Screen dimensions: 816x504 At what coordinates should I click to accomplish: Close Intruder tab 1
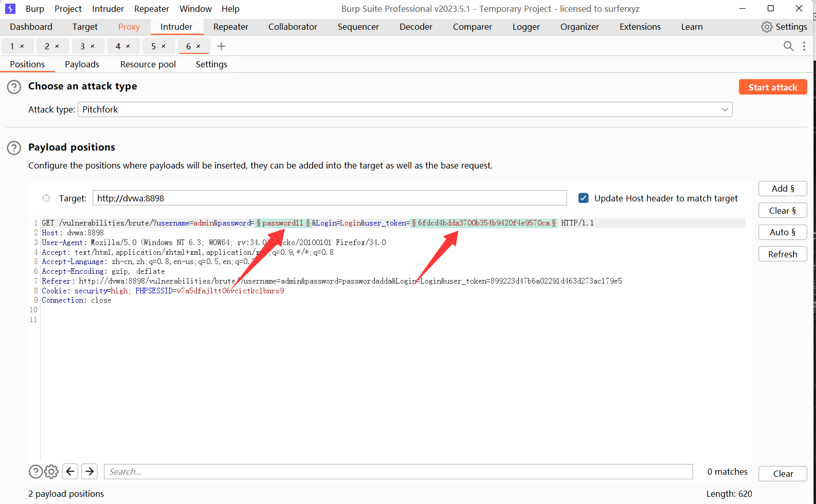pyautogui.click(x=22, y=46)
